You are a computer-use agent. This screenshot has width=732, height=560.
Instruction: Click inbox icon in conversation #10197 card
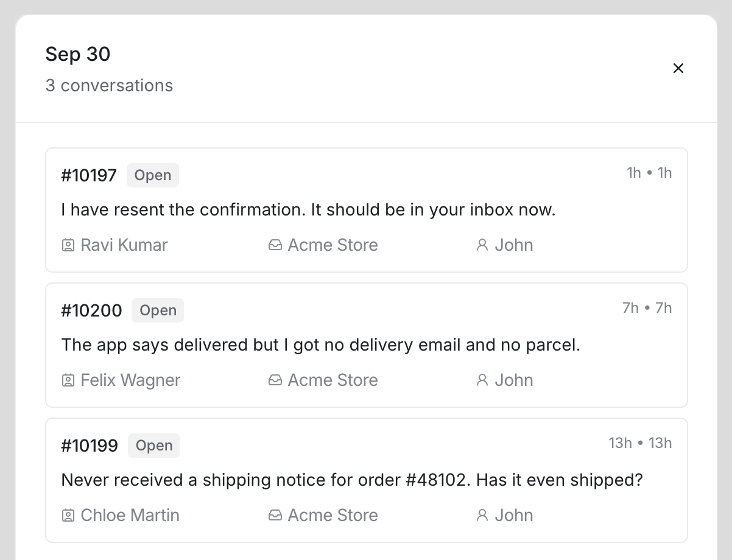[x=275, y=245]
